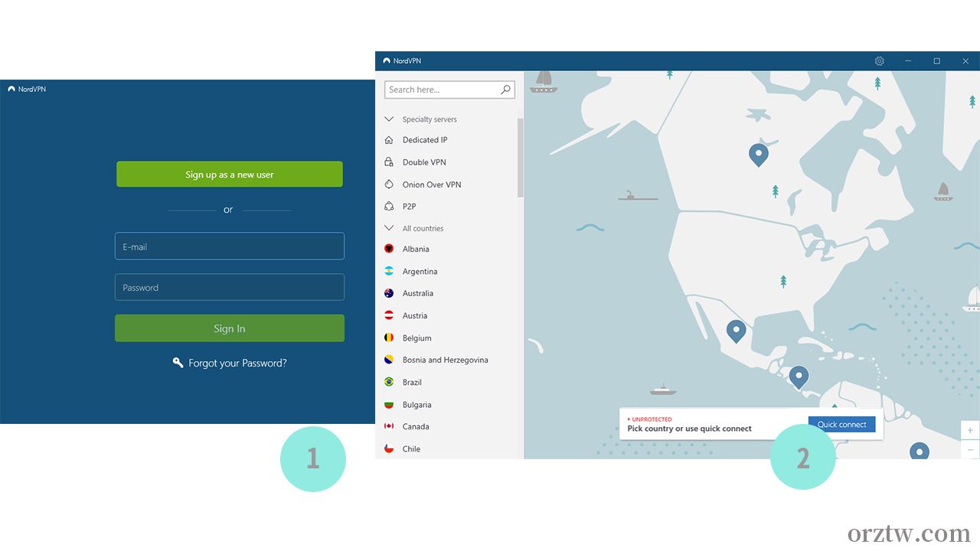The width and height of the screenshot is (980, 551).
Task: Click the Brazil flag icon
Action: (389, 382)
